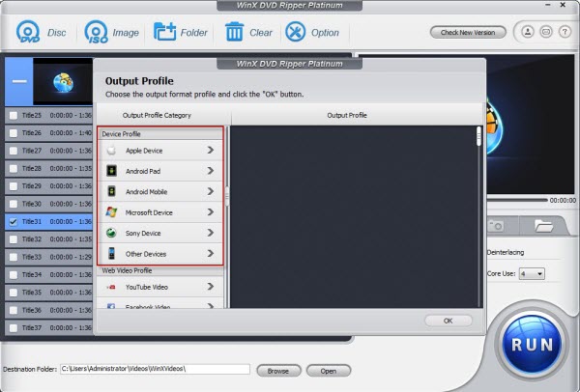This screenshot has width=580, height=392.
Task: Check the Title33 checkbox
Action: pos(14,257)
